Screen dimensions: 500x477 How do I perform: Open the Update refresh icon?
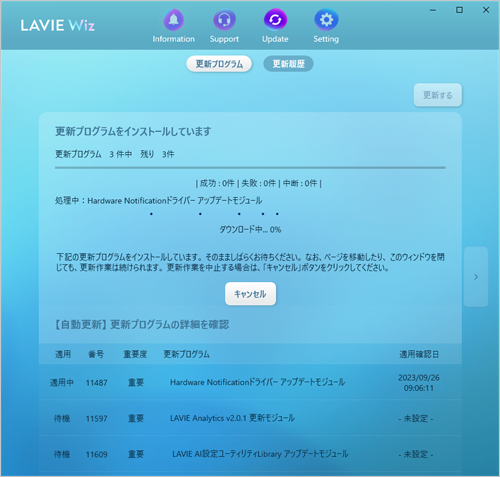(275, 20)
